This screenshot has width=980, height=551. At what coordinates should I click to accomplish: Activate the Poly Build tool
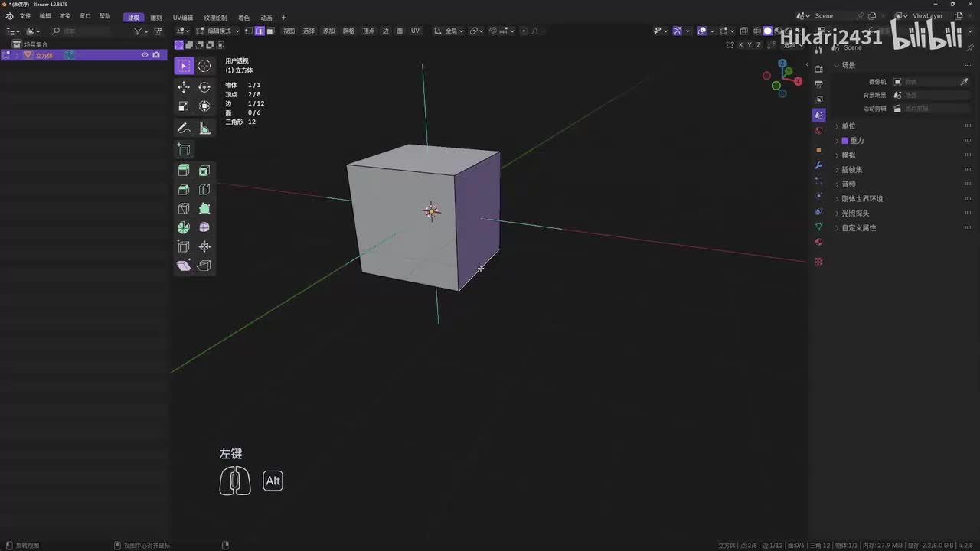point(204,208)
